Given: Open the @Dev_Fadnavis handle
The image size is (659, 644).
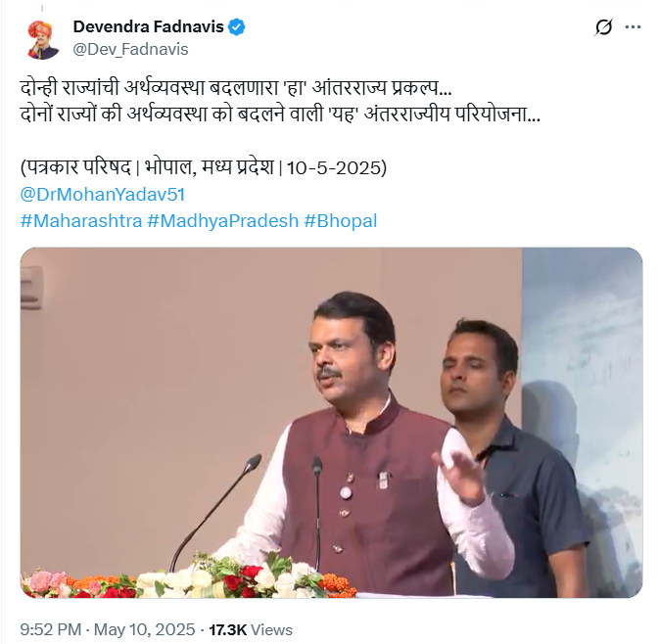Looking at the screenshot, I should (x=130, y=49).
